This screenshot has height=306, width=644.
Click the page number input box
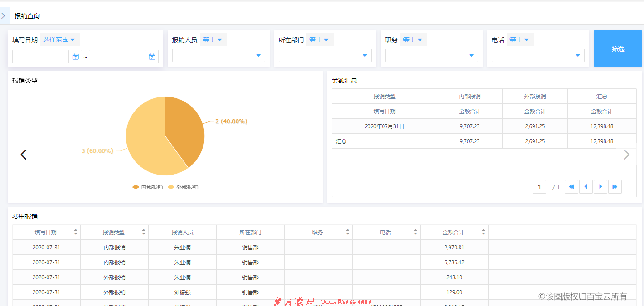539,187
